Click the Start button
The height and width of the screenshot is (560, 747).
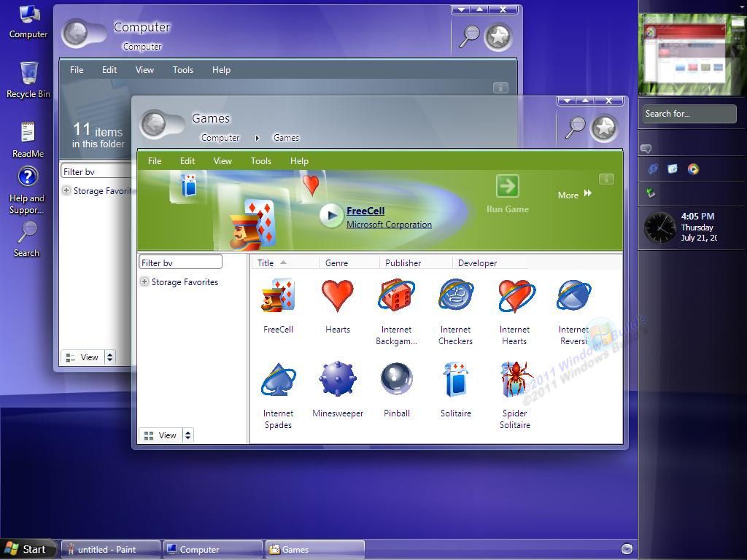pyautogui.click(x=28, y=549)
